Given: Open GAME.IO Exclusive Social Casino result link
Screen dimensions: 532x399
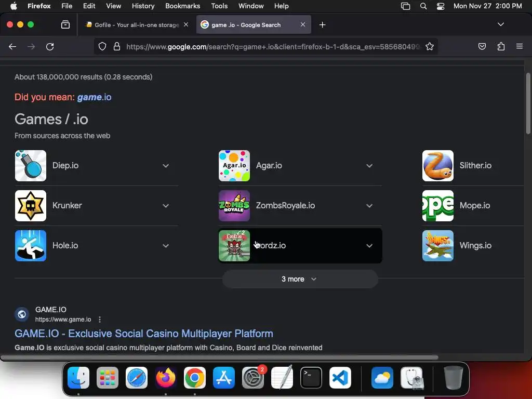Looking at the screenshot, I should 144,334.
